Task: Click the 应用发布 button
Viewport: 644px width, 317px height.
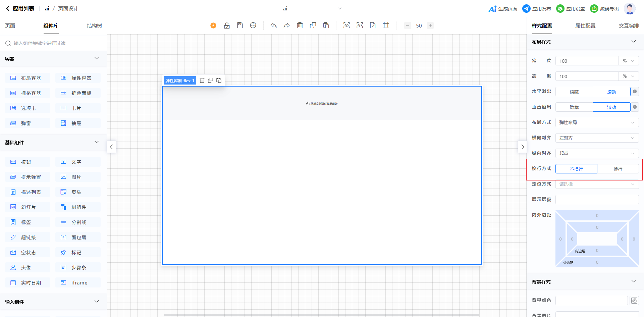Action: pos(537,9)
